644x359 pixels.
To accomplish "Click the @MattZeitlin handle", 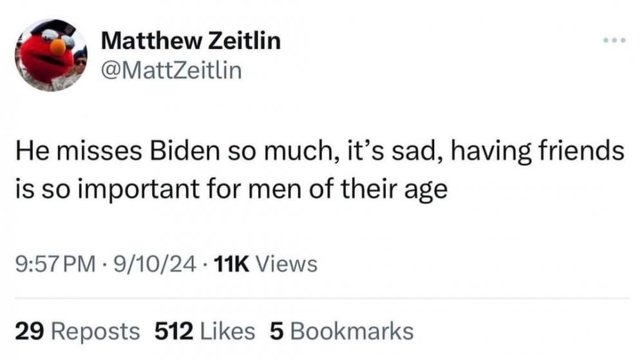I will point(173,70).
